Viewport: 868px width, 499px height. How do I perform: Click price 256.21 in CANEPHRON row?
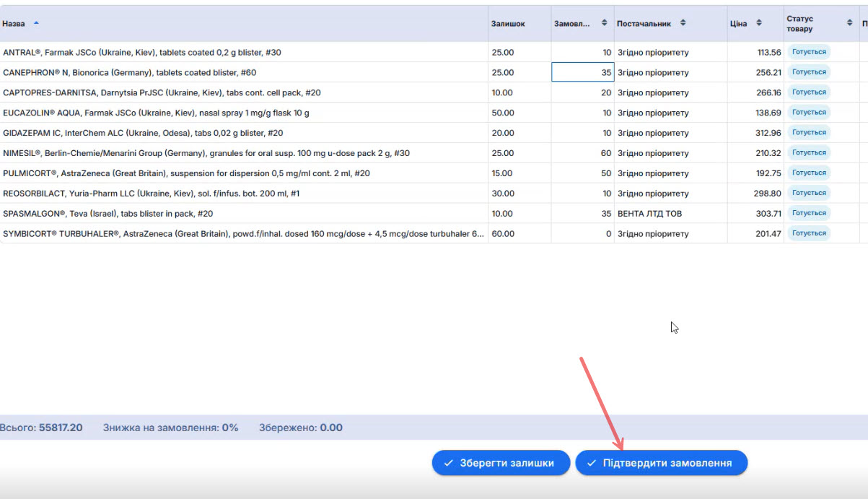768,72
